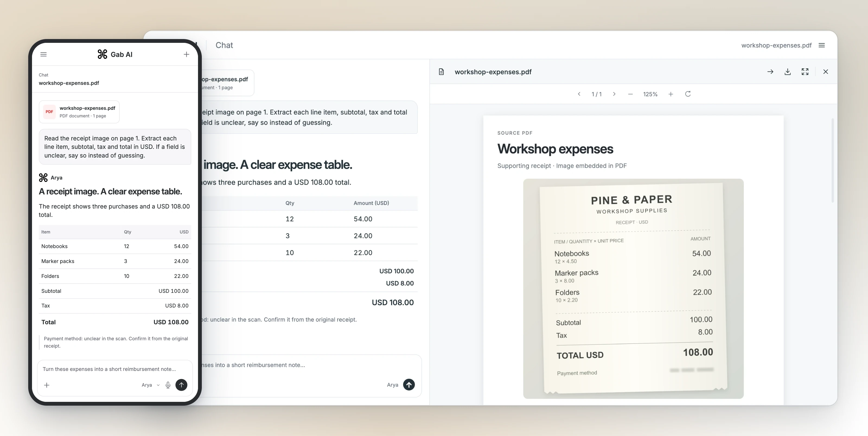Viewport: 868px width, 436px height.
Task: Click the Arya model label in the desktop composer
Action: (x=392, y=385)
